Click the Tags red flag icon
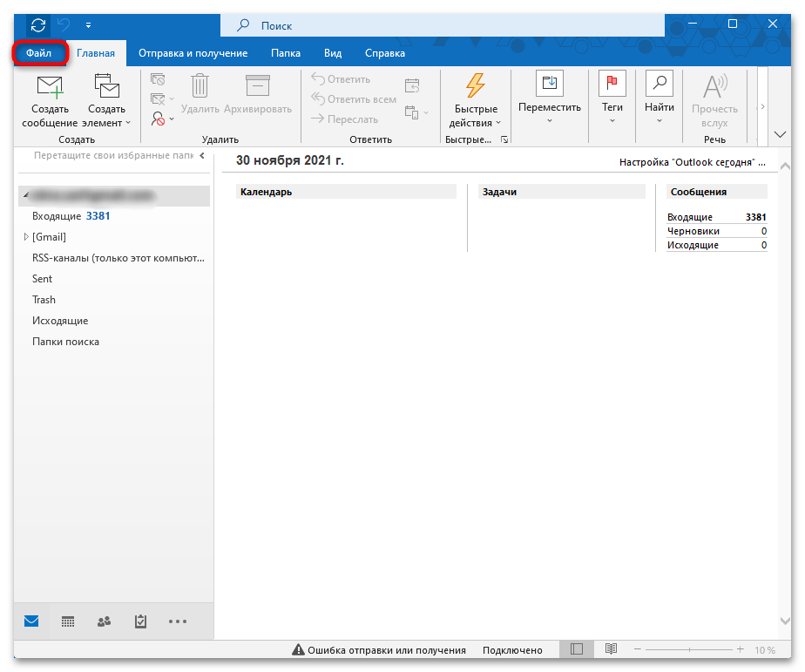 [x=612, y=85]
